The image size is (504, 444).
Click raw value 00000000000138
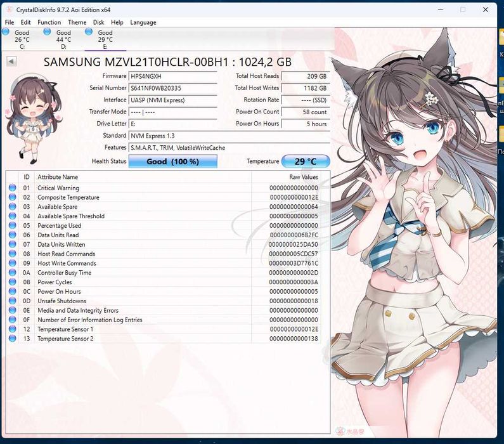tap(294, 339)
